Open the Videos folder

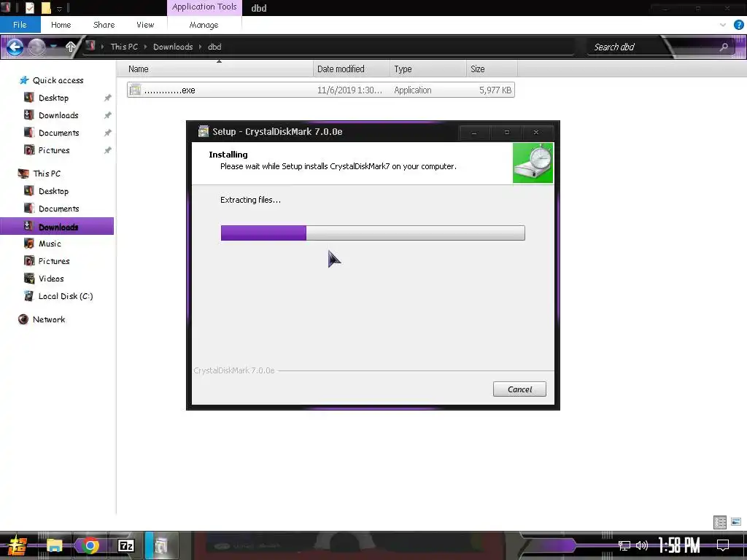51,279
